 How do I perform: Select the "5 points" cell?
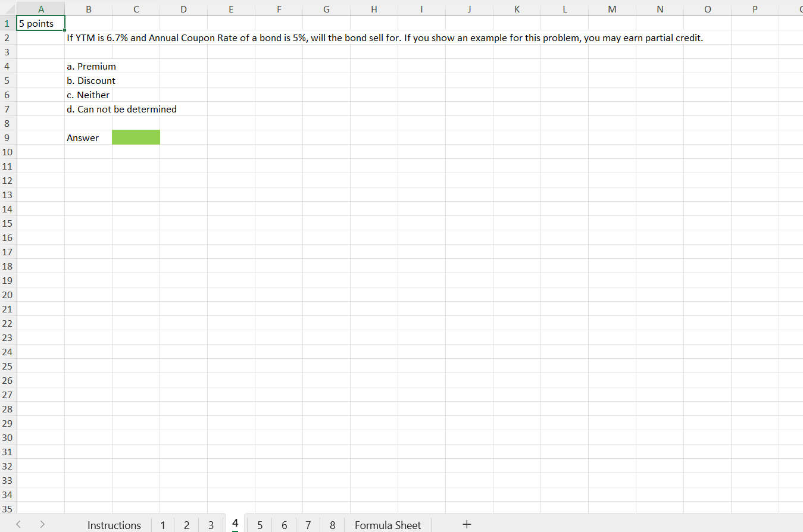tap(40, 23)
